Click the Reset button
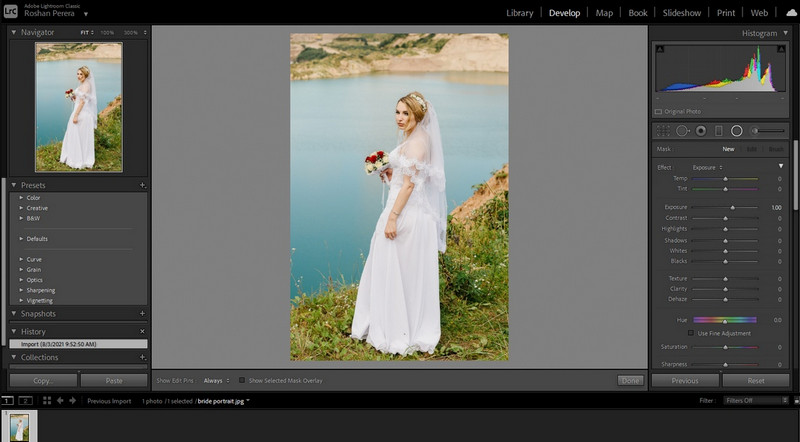 (756, 380)
